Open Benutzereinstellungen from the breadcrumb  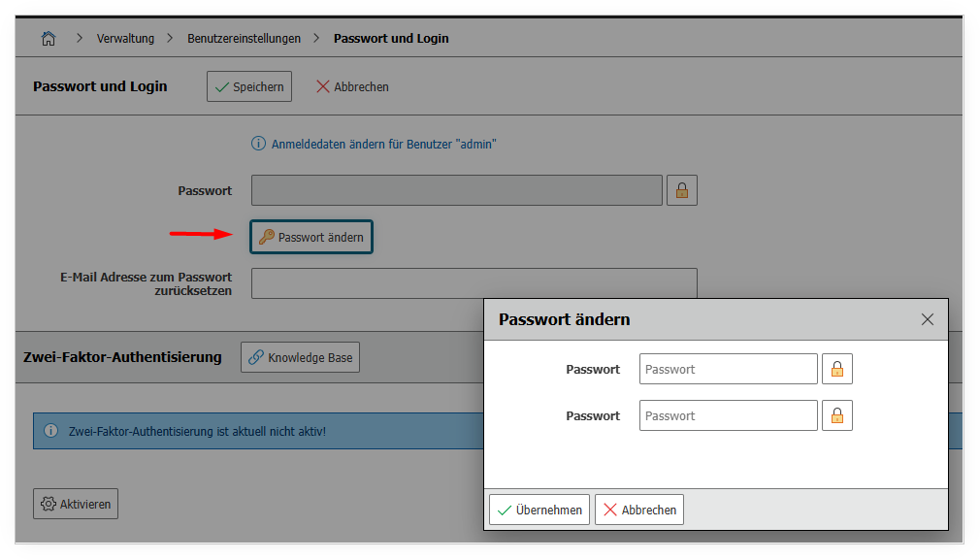point(246,38)
